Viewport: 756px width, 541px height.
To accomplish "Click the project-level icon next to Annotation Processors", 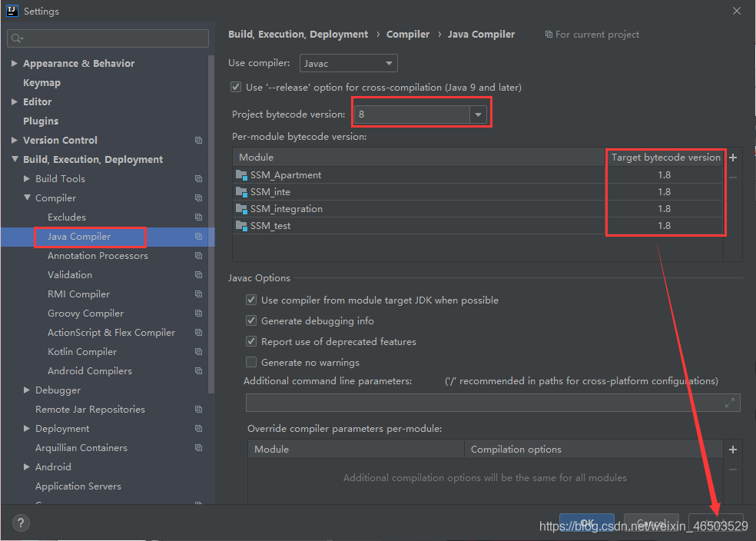I will (198, 256).
